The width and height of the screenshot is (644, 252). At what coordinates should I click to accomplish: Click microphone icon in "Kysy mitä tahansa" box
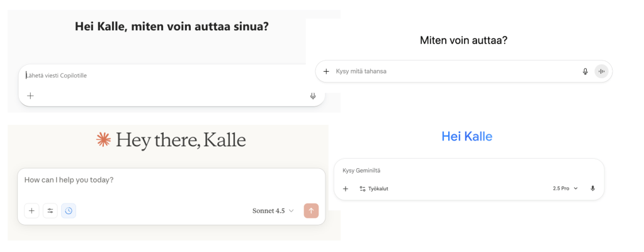[585, 72]
